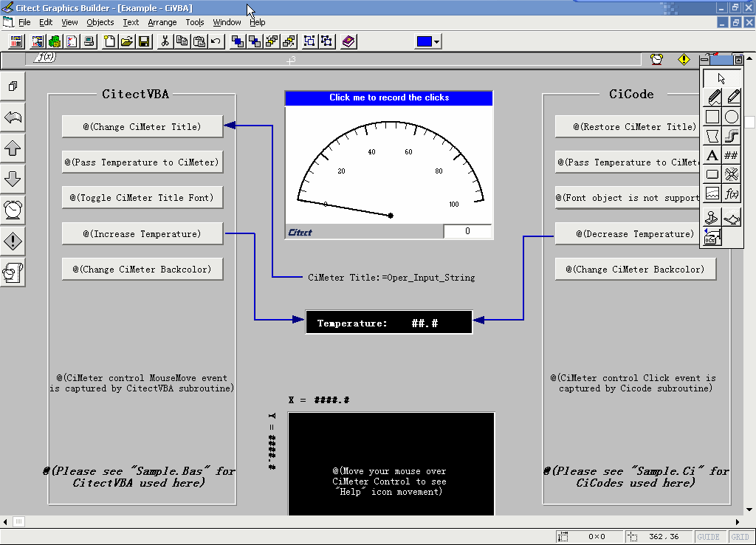Select the Polygon tool in toolbox

coord(712,136)
